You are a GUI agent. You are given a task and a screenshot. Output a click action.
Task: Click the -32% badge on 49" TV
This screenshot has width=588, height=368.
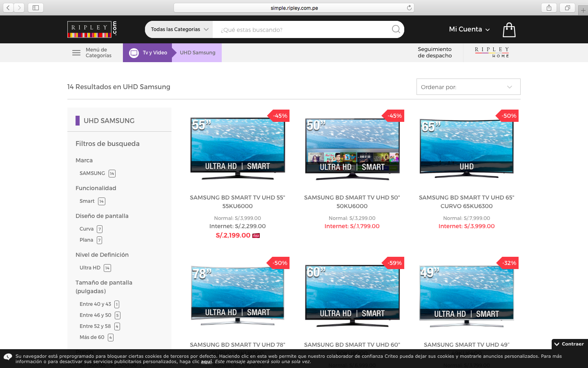508,263
